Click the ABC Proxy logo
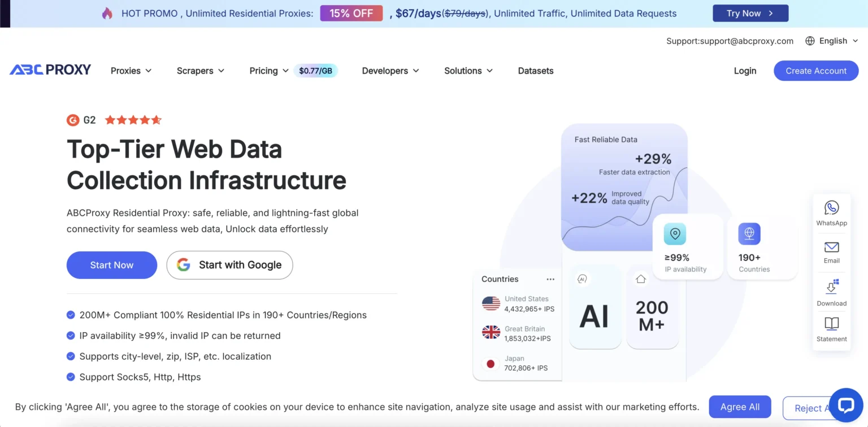Viewport: 868px width, 427px height. click(x=50, y=69)
